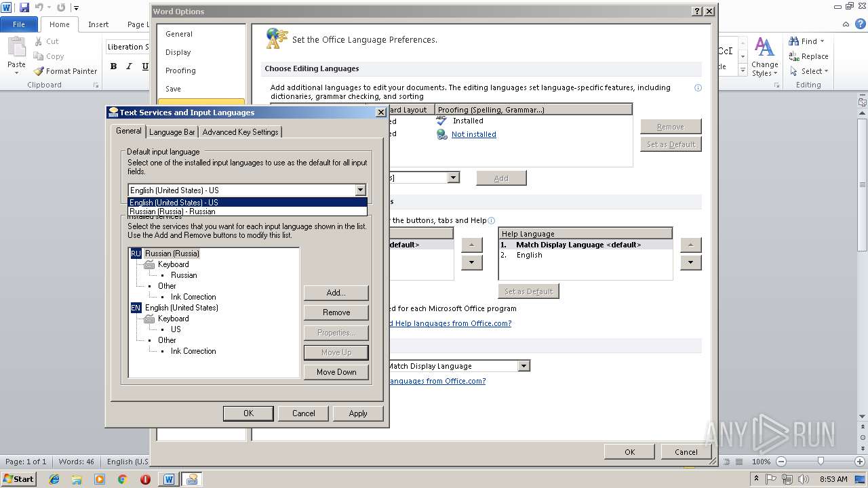Switch to the Insert ribbon tab
Image resolution: width=868 pixels, height=488 pixels.
[98, 24]
